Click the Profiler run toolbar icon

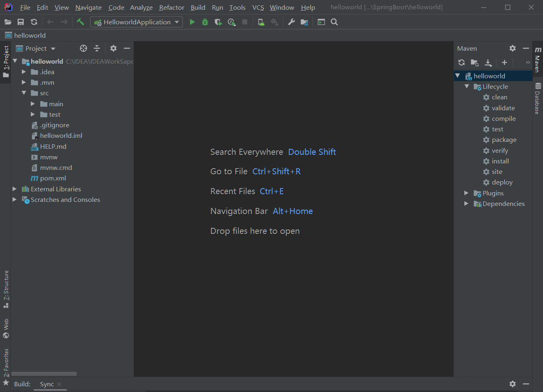tap(232, 22)
